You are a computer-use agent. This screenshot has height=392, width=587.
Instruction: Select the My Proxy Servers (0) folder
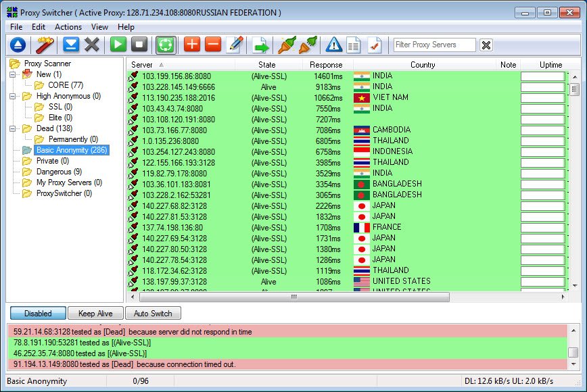click(x=69, y=183)
